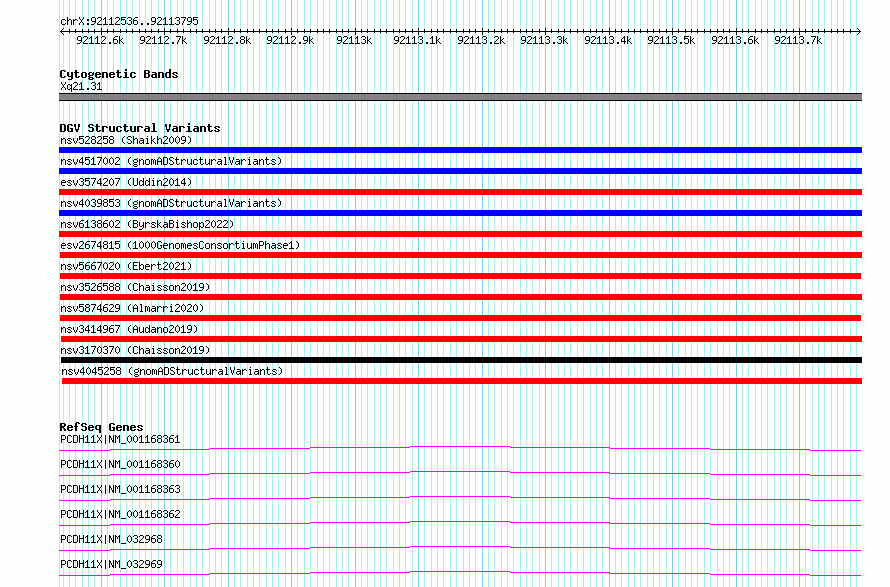Click the 92113.3k ruler tick label
This screenshot has width=890, height=587.
click(544, 40)
